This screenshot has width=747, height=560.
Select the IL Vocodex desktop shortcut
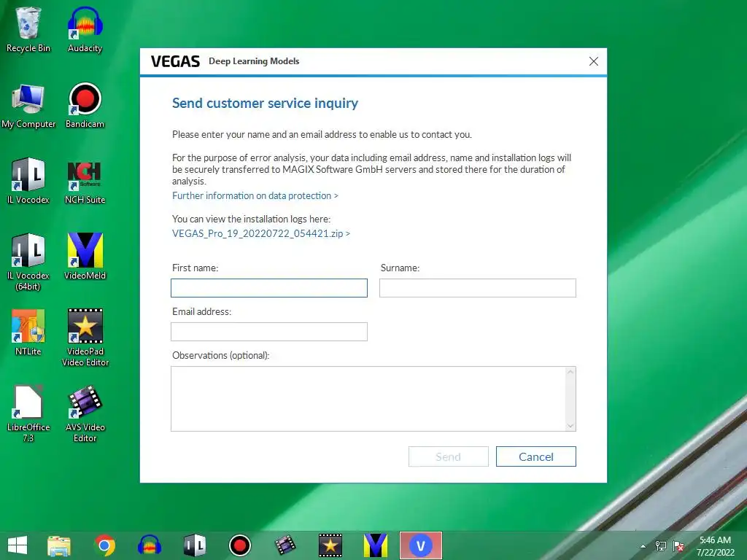click(28, 182)
